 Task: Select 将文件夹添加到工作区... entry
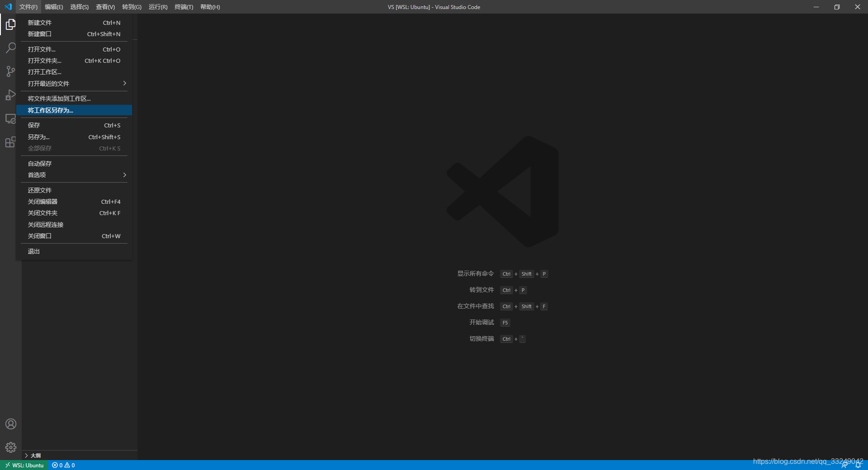point(74,99)
